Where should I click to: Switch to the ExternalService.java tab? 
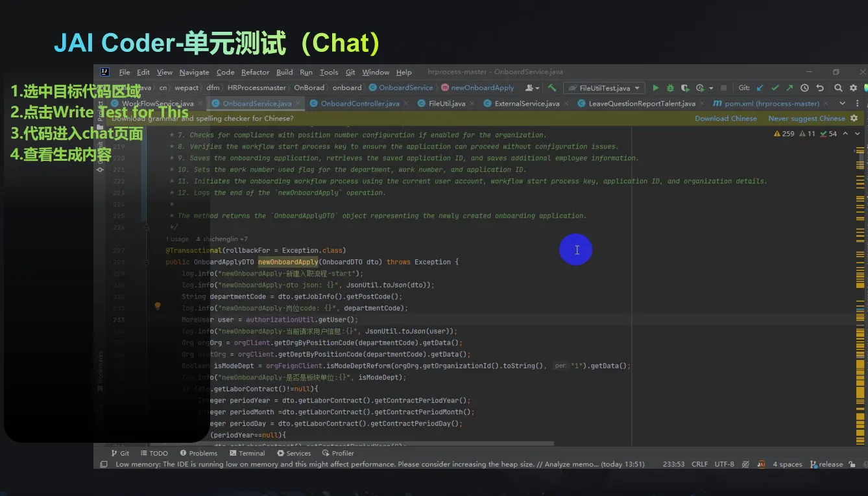click(526, 104)
